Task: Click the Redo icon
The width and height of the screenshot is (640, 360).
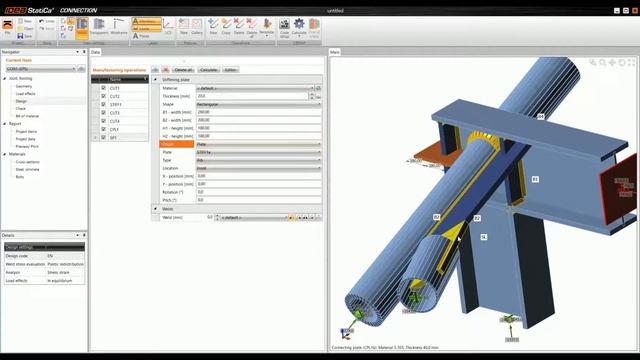Action: pos(47,29)
